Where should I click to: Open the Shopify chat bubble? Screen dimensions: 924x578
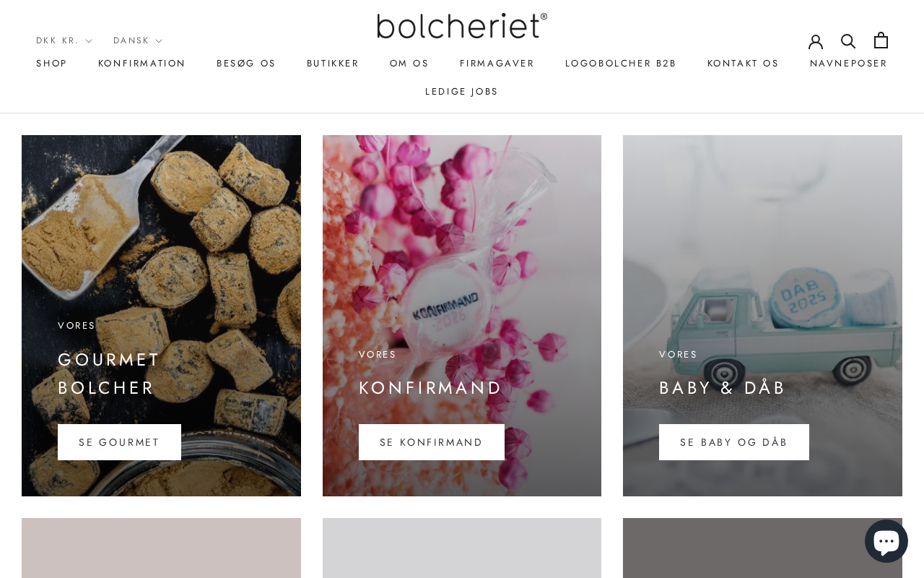pos(886,541)
